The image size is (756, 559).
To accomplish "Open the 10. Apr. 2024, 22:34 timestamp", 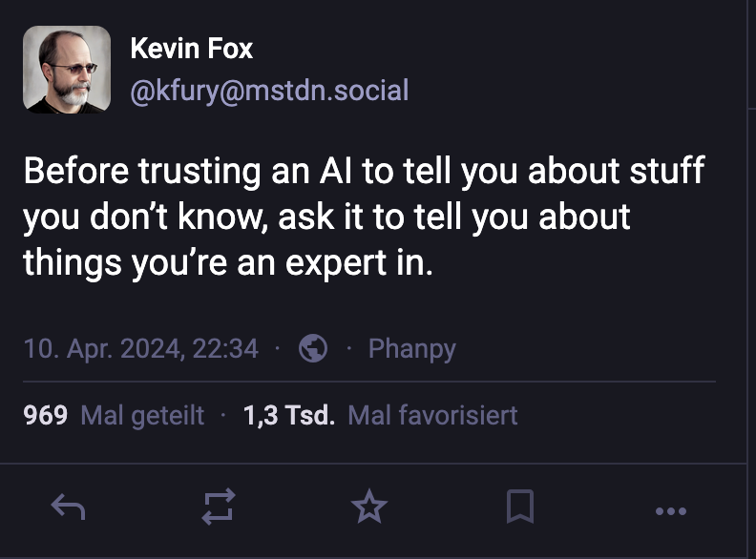I will point(140,348).
